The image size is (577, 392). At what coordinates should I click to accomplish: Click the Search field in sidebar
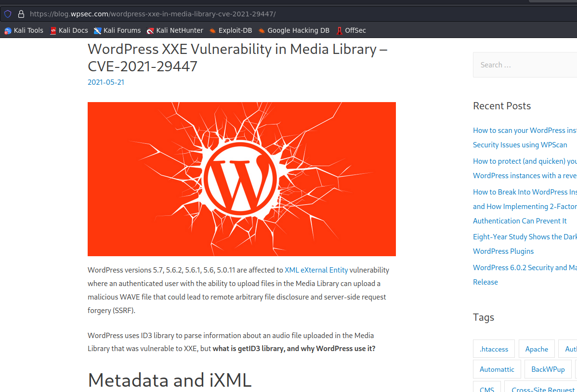coord(525,65)
